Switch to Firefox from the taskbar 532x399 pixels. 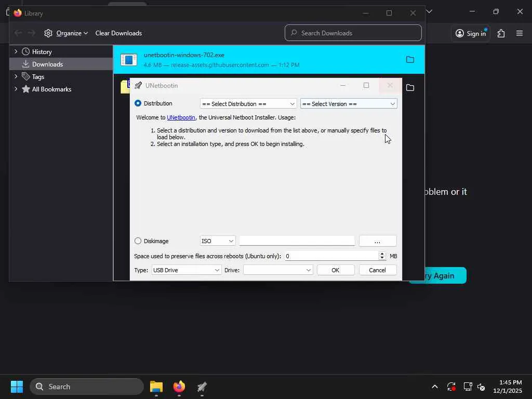[x=179, y=387]
